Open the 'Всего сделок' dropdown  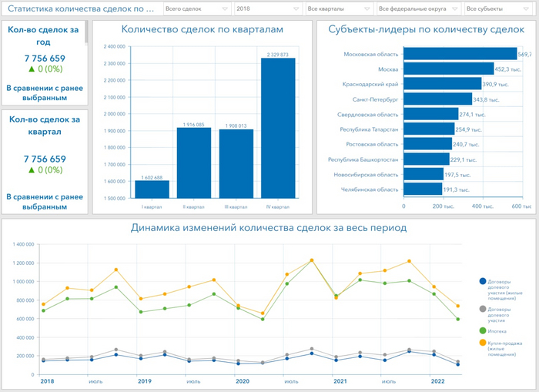pos(197,8)
